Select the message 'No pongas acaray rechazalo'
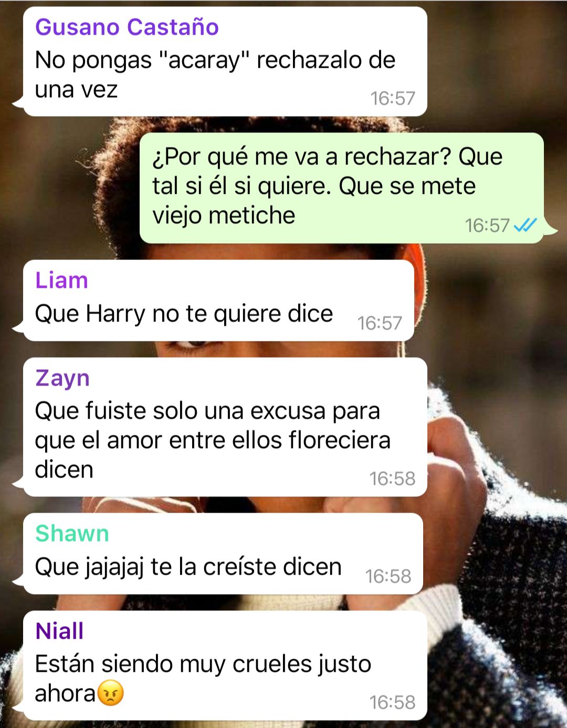 click(x=225, y=61)
